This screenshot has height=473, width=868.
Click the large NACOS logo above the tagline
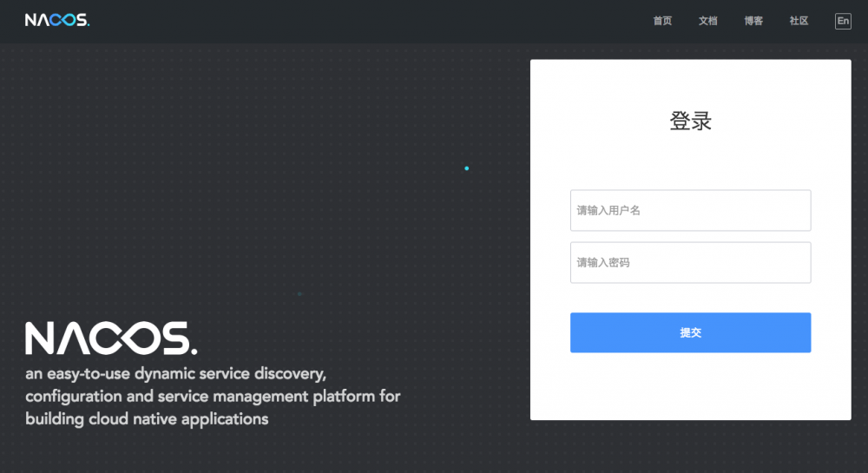[111, 338]
